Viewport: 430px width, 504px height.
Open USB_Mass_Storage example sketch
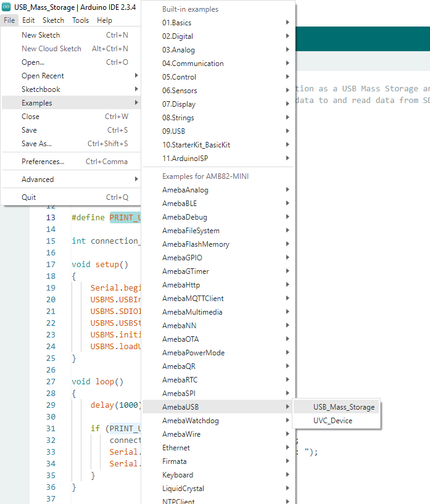(x=344, y=407)
